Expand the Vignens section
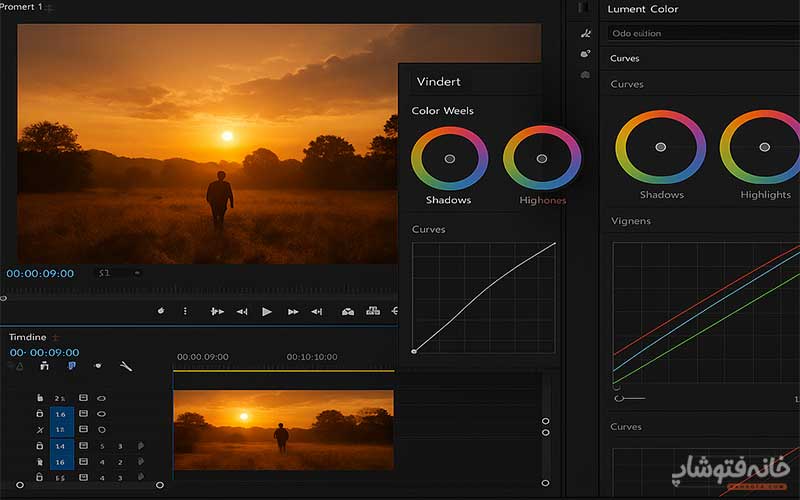The width and height of the screenshot is (800, 500). tap(631, 221)
